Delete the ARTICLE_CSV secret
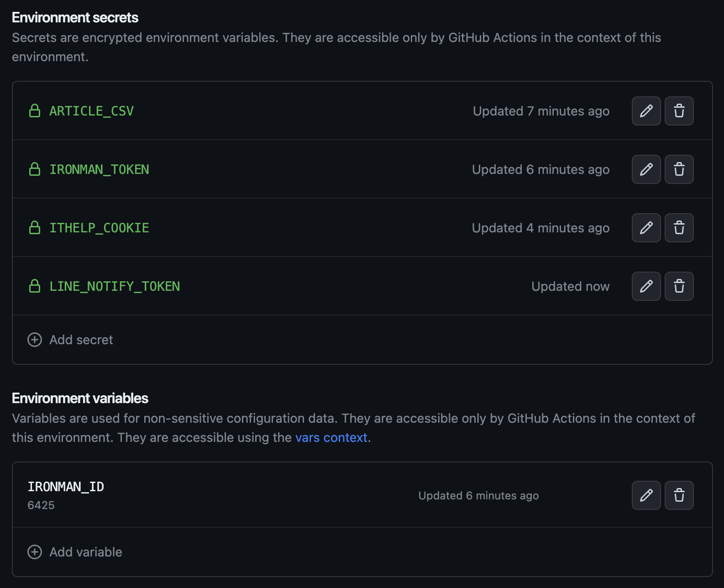 (x=679, y=111)
